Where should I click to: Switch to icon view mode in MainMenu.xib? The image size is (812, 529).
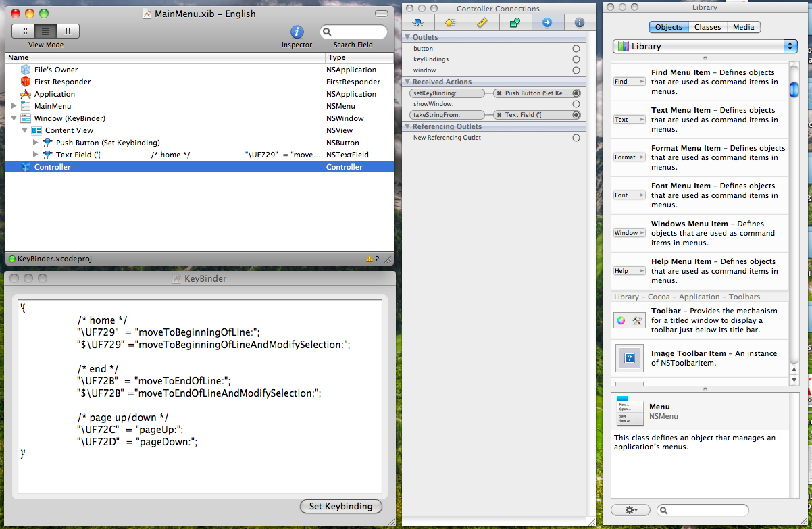pos(23,31)
